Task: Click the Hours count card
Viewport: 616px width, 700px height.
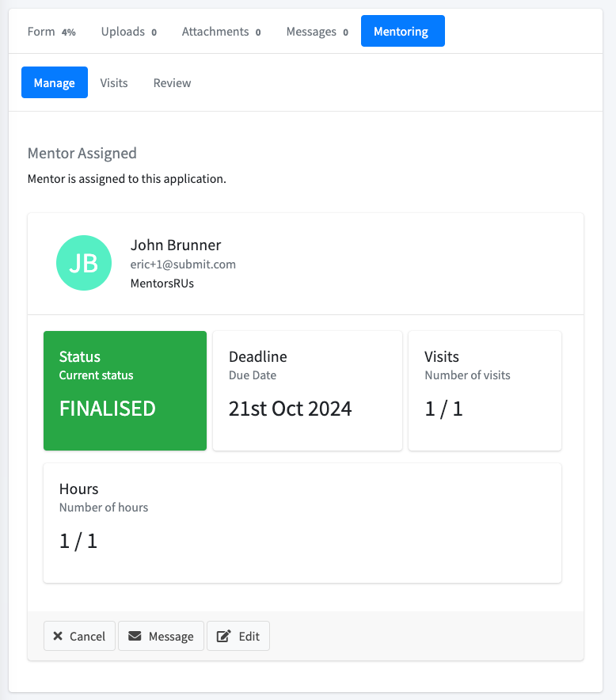Action: pyautogui.click(x=302, y=523)
